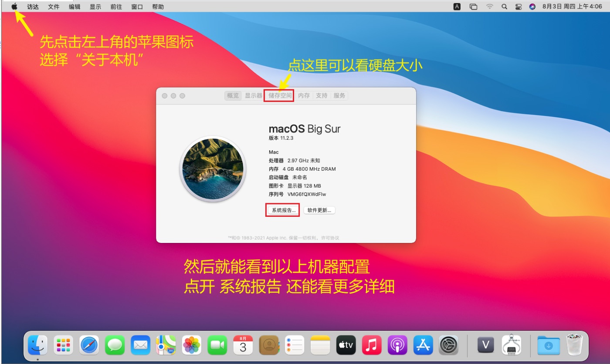Open the 帮助 menu

(x=158, y=7)
